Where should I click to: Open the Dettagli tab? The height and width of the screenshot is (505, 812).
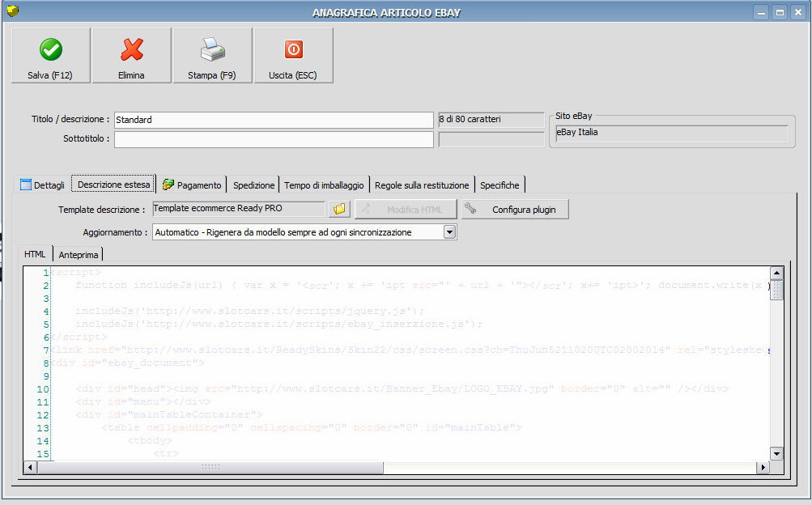tap(42, 185)
